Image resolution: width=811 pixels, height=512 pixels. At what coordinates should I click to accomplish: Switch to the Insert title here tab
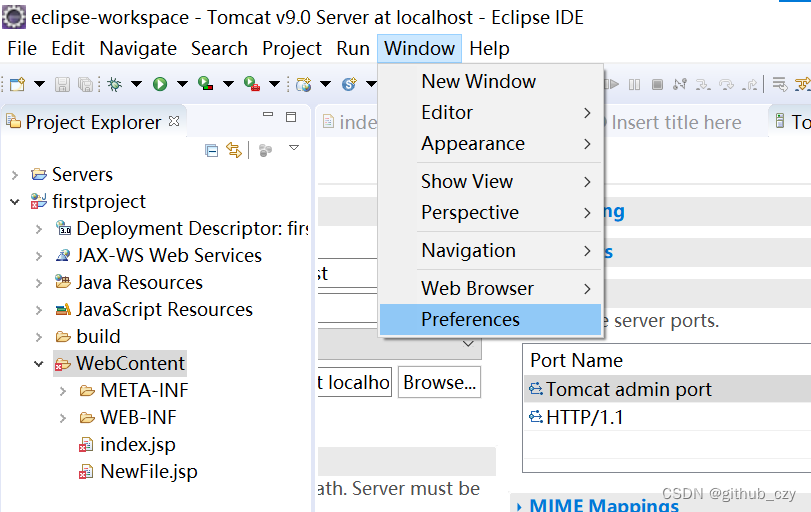tap(676, 123)
